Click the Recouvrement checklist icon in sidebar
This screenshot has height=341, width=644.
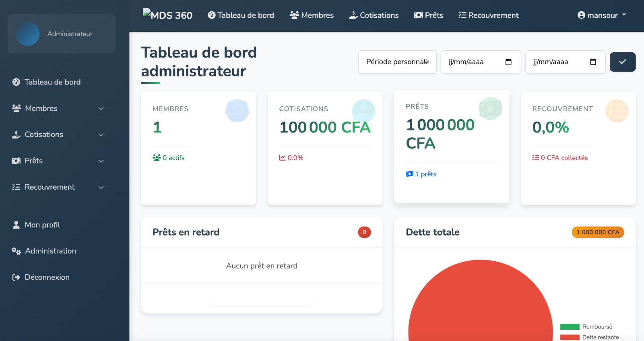pyautogui.click(x=16, y=187)
